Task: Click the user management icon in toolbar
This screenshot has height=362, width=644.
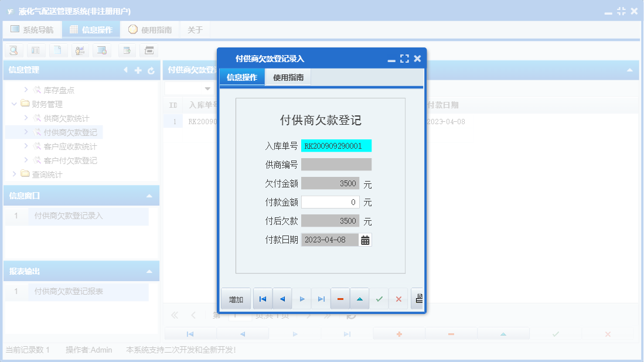Action: pos(80,50)
